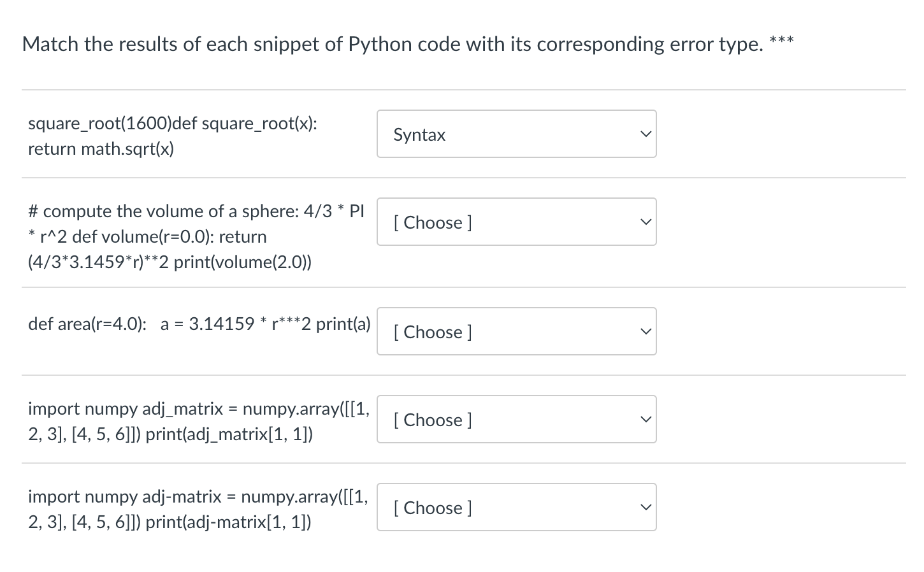Click the square_root(1600)def square_root(x): text line
This screenshot has height=572, width=924.
[173, 123]
